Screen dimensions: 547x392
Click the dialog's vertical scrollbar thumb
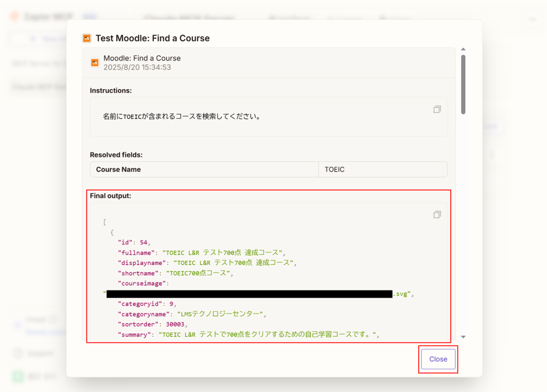coord(463,84)
